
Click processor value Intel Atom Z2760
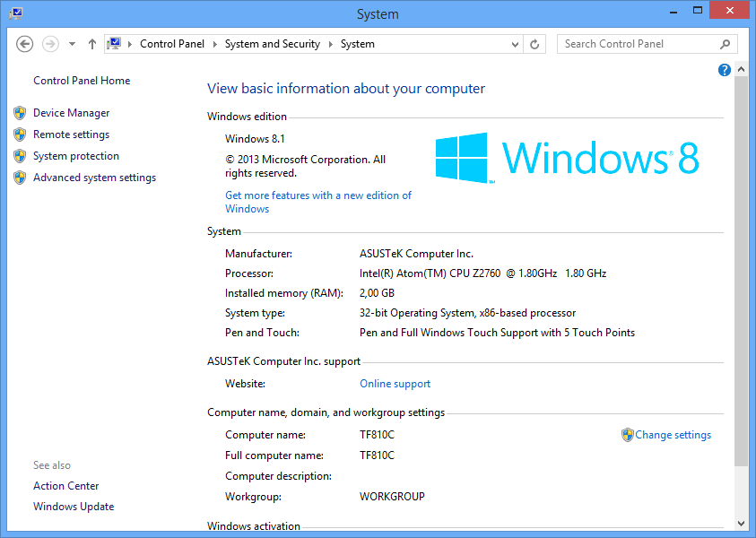[x=482, y=273]
